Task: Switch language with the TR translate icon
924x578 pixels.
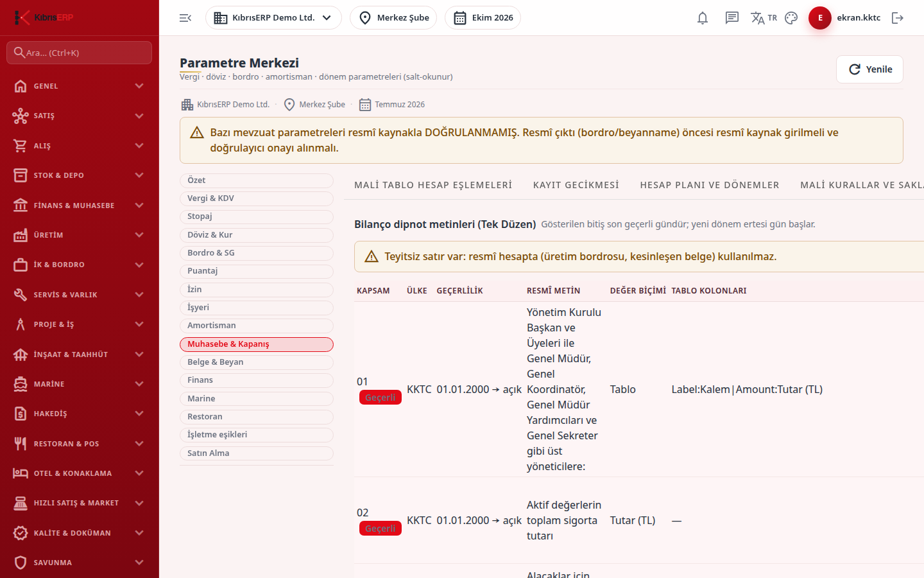Action: click(764, 18)
